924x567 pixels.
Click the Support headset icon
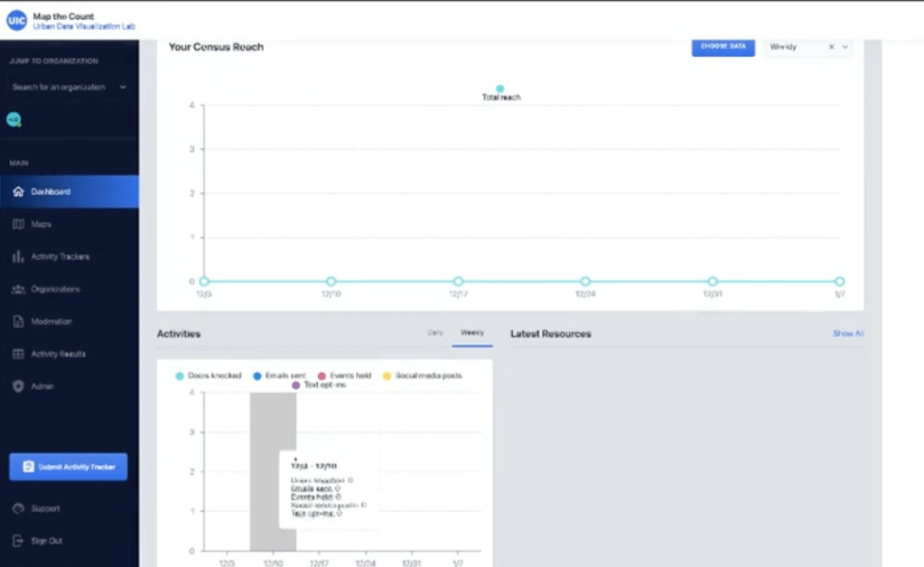pyautogui.click(x=18, y=508)
